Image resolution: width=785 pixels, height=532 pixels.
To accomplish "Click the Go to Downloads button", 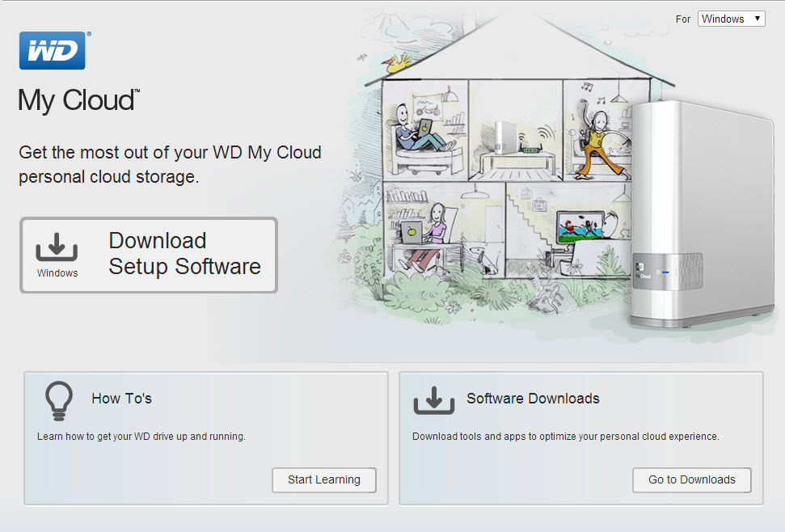I will pos(692,480).
